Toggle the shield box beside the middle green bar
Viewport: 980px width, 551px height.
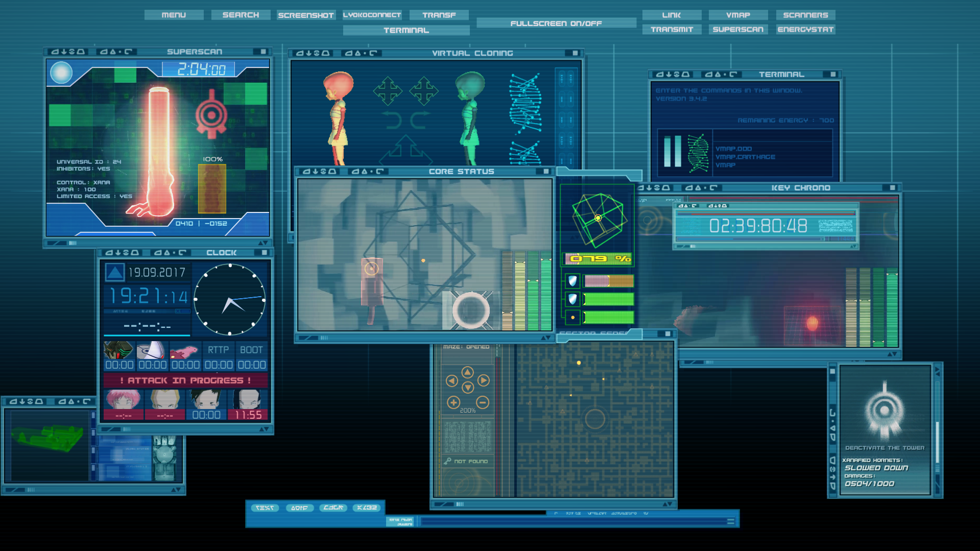click(x=572, y=299)
